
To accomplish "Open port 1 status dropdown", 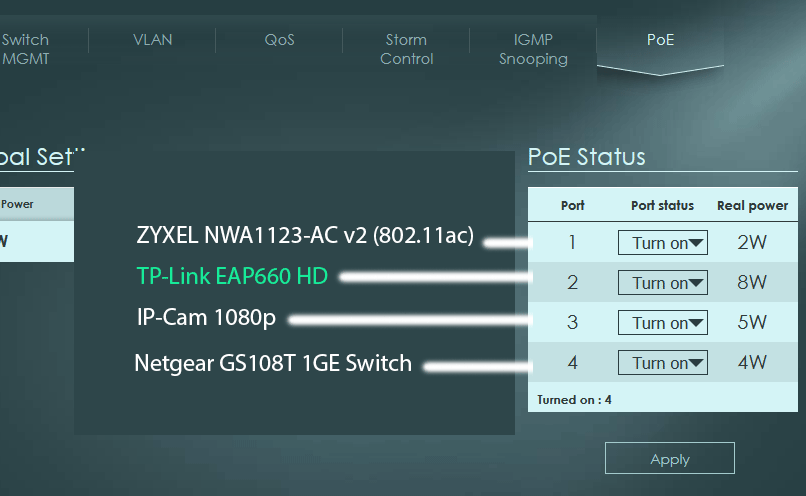I will (x=662, y=243).
